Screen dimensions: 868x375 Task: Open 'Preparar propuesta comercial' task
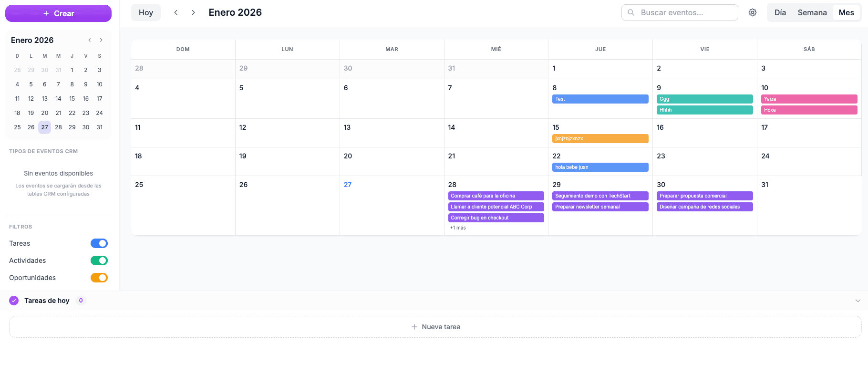tap(705, 196)
